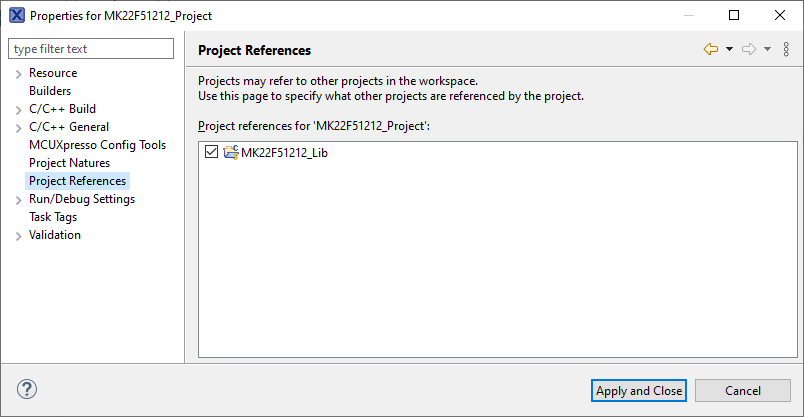Click the help question mark icon
Image resolution: width=804 pixels, height=417 pixels.
[x=27, y=390]
